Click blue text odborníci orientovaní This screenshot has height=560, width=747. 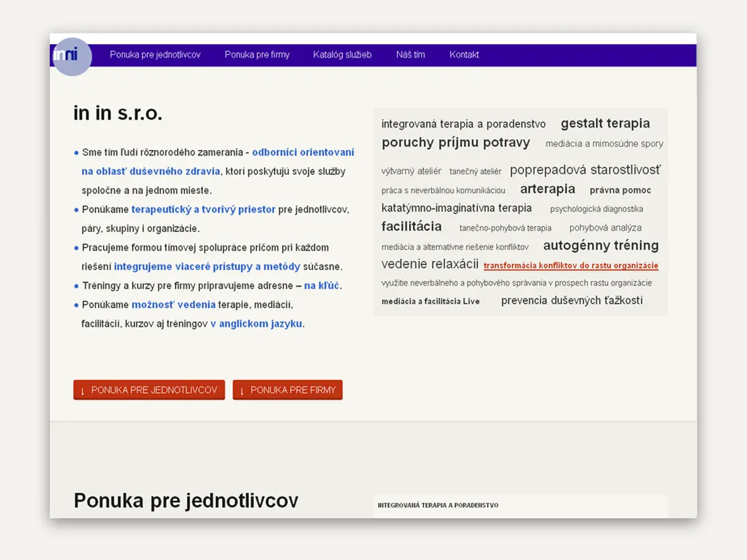coord(303,152)
